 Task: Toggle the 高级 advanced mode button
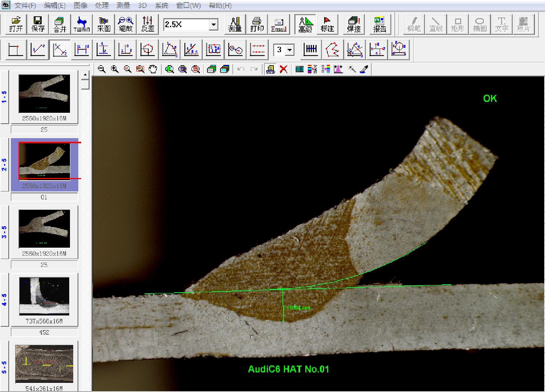[305, 24]
